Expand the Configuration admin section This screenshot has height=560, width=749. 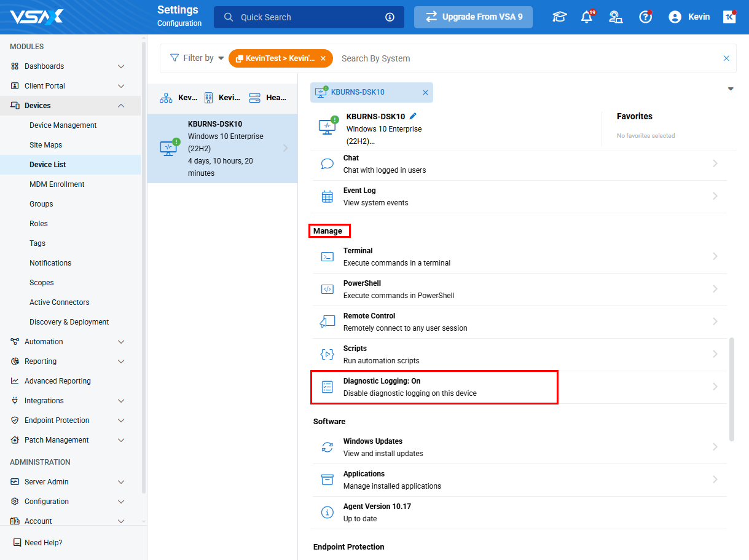click(121, 502)
